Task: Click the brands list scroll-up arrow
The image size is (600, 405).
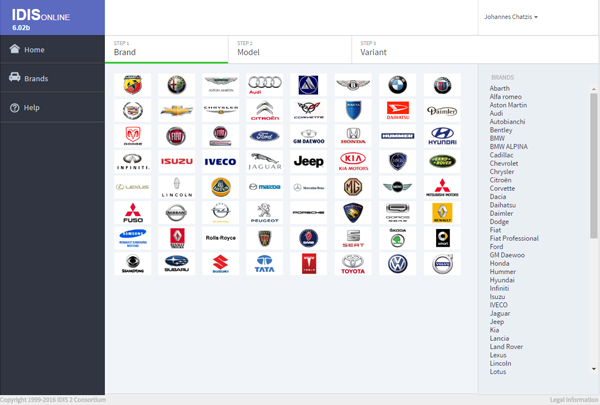Action: [x=594, y=89]
